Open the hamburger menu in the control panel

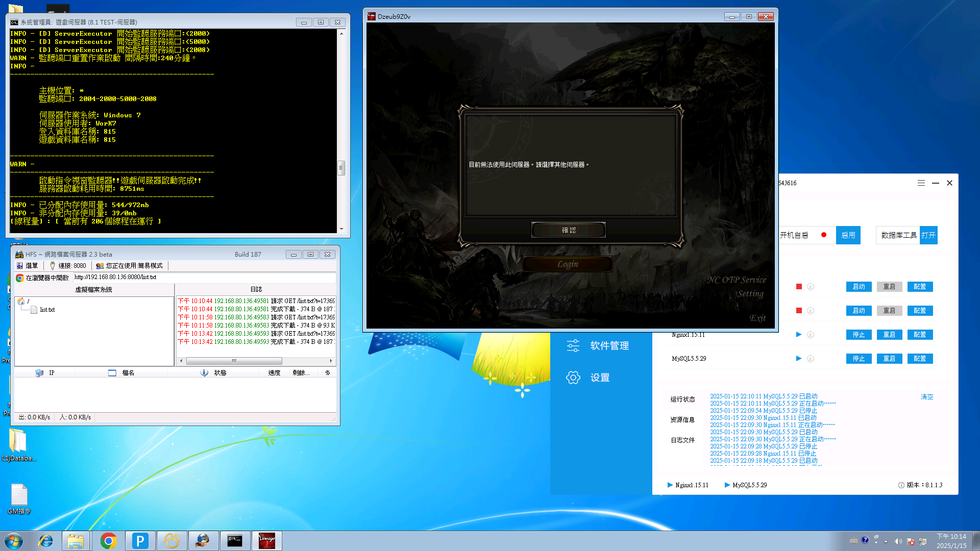[921, 183]
